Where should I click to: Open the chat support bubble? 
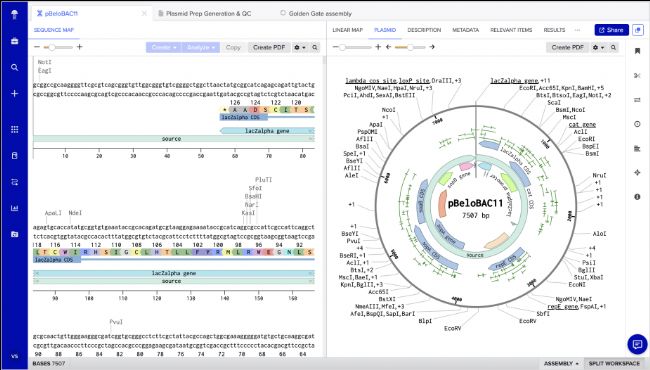[x=637, y=344]
